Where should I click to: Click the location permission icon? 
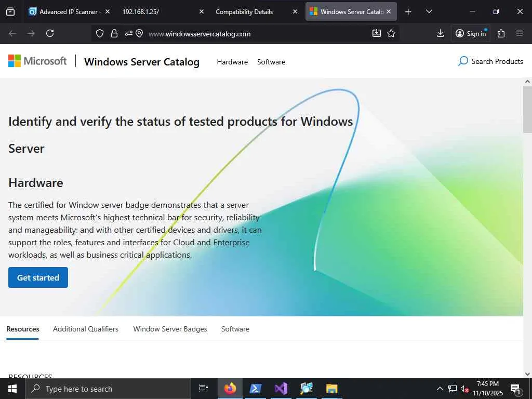(139, 33)
